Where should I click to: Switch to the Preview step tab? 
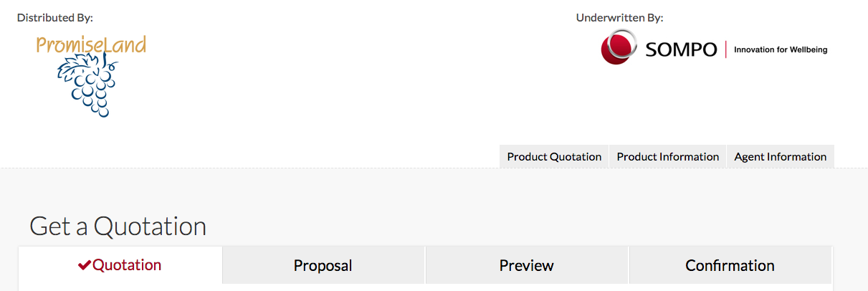(x=527, y=266)
